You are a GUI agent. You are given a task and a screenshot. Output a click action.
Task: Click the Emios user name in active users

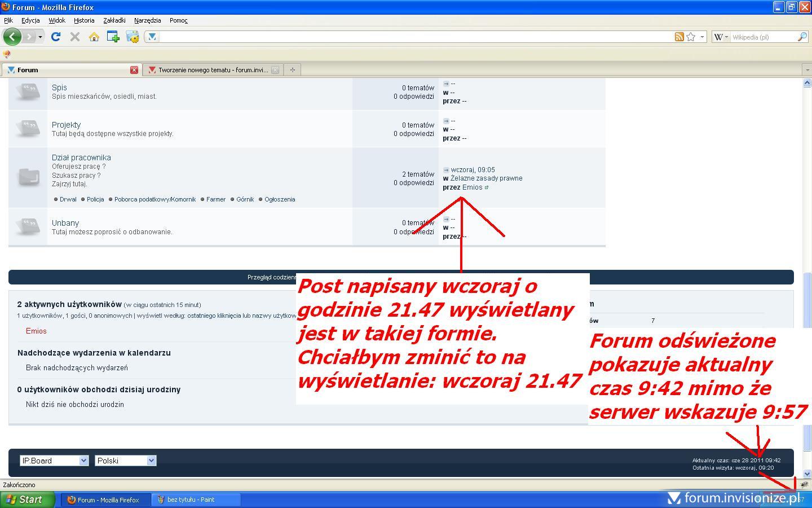coord(36,331)
